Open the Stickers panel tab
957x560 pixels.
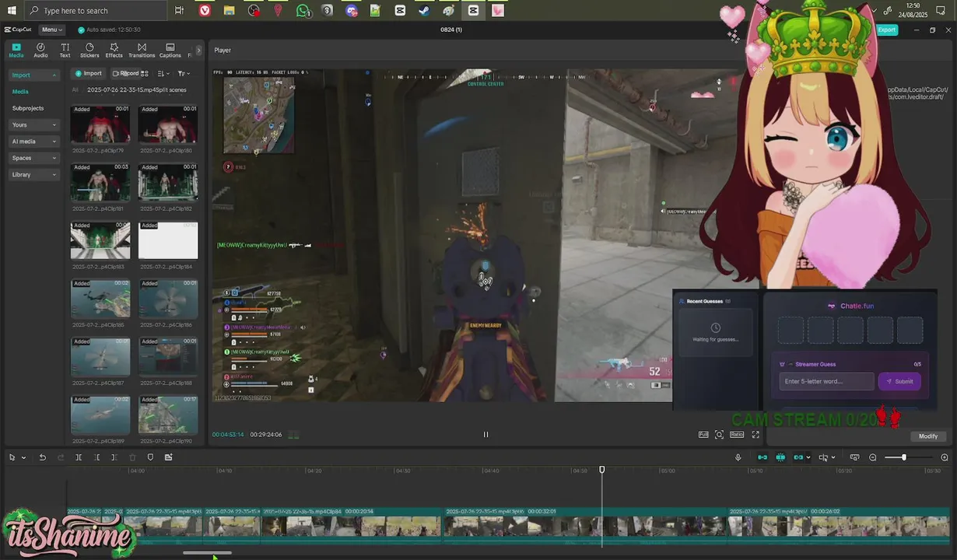click(89, 51)
